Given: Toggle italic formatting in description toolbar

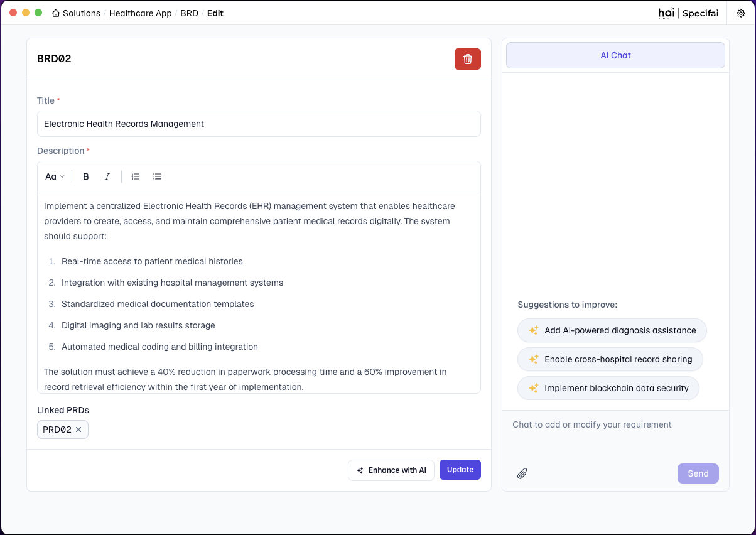Looking at the screenshot, I should tap(107, 177).
